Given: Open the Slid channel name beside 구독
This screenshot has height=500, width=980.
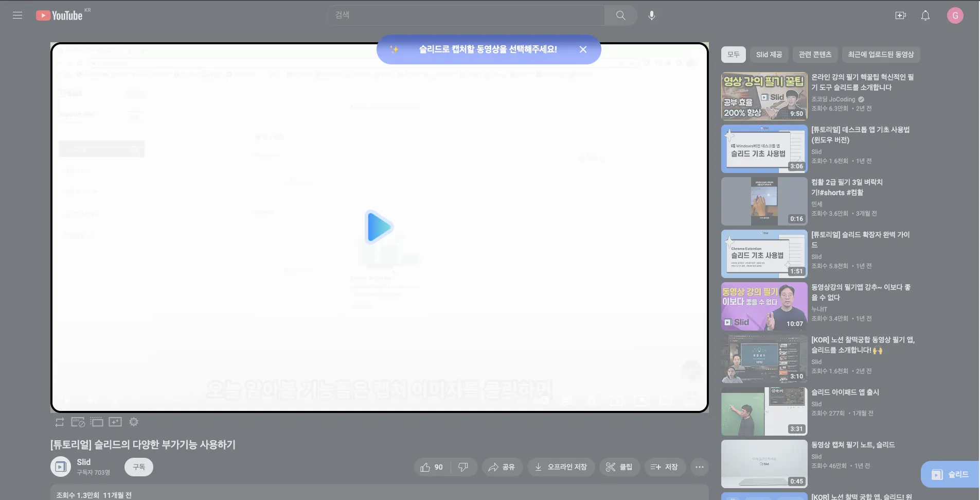Looking at the screenshot, I should (x=84, y=462).
